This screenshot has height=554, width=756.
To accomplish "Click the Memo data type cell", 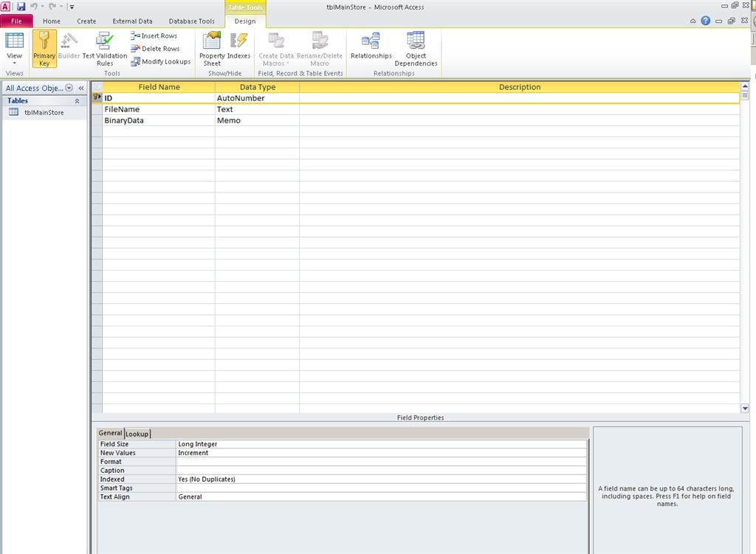I will click(257, 120).
